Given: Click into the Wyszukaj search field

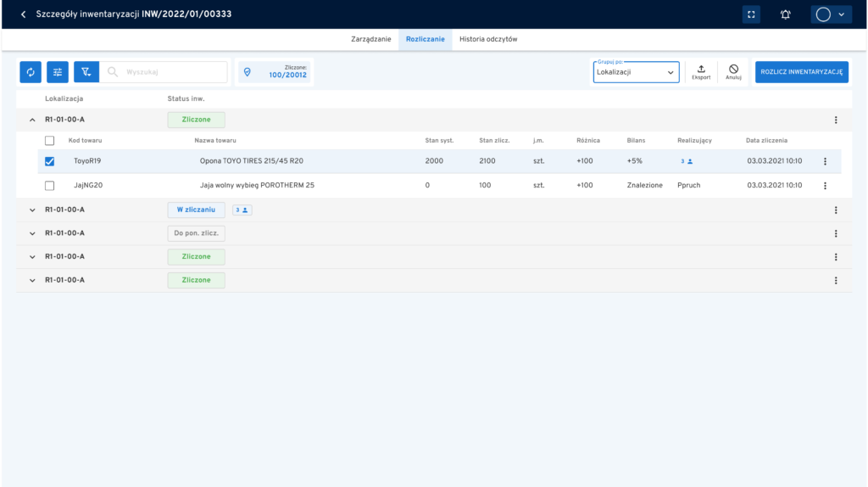Looking at the screenshot, I should 174,72.
